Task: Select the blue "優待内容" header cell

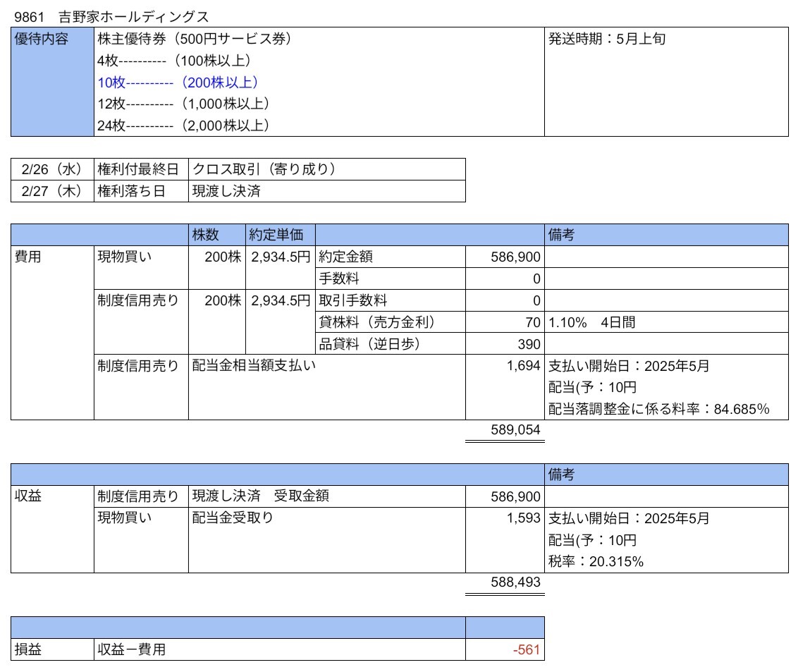Action: coord(52,82)
